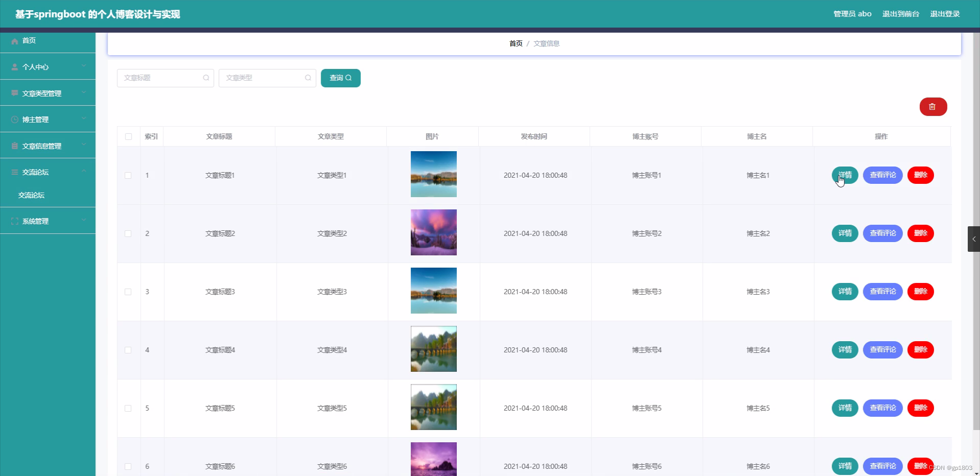
Task: Toggle the select-all checkbox in table header
Action: (x=128, y=136)
